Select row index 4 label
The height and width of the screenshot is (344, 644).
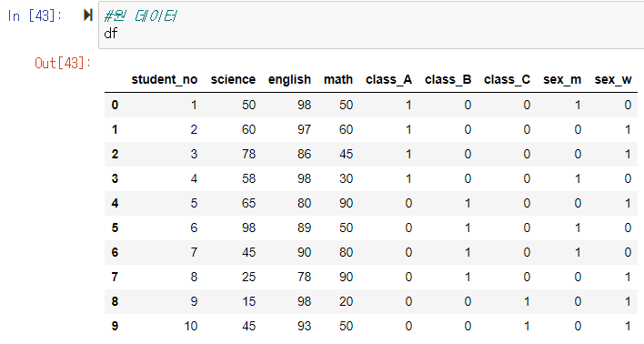pos(115,204)
